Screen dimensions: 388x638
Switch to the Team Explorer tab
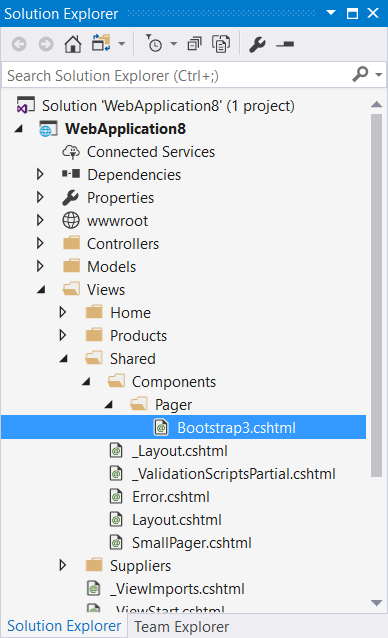click(x=181, y=627)
